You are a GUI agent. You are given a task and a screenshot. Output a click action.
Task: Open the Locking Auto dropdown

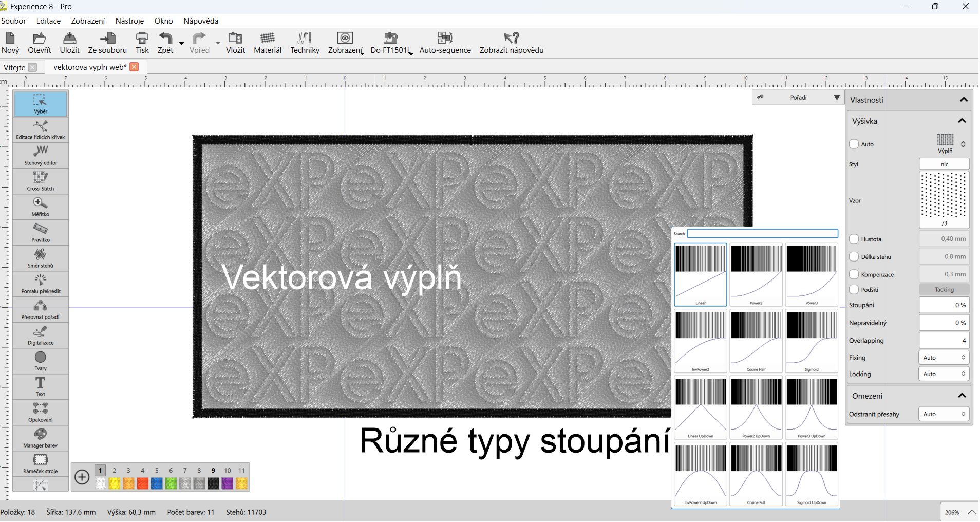coord(944,374)
